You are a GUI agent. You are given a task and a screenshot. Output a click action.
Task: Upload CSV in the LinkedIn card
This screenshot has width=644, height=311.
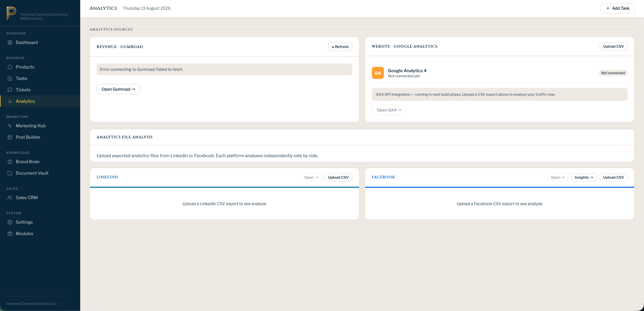[338, 177]
